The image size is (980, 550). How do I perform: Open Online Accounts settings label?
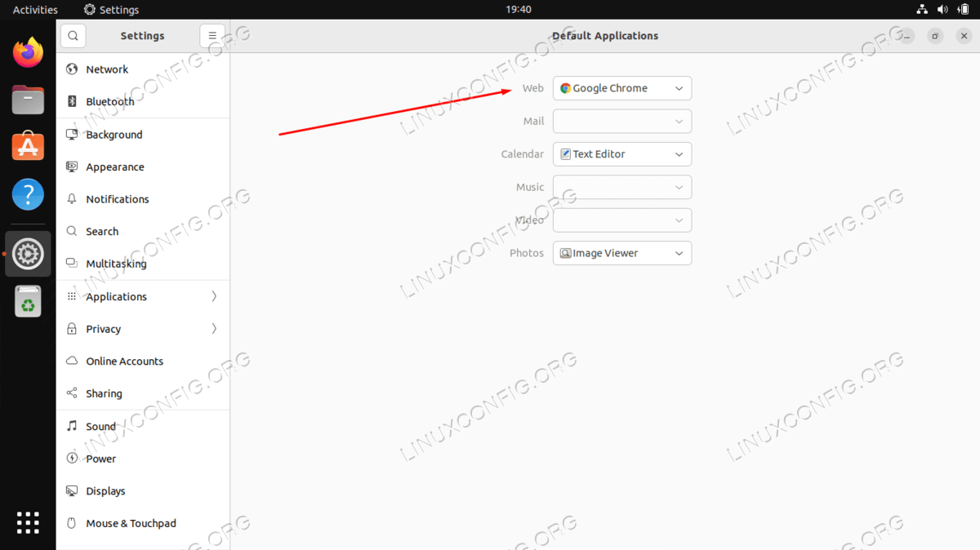125,361
